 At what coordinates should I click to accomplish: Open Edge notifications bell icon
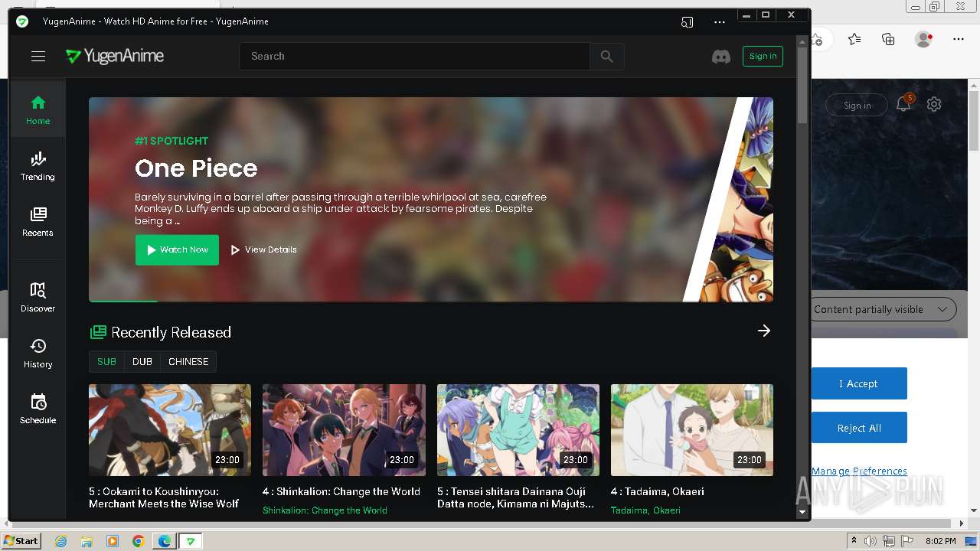pos(904,104)
